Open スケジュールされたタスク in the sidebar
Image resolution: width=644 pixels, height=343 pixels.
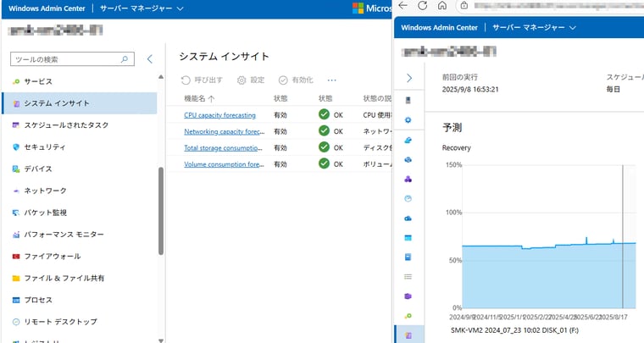(x=66, y=125)
